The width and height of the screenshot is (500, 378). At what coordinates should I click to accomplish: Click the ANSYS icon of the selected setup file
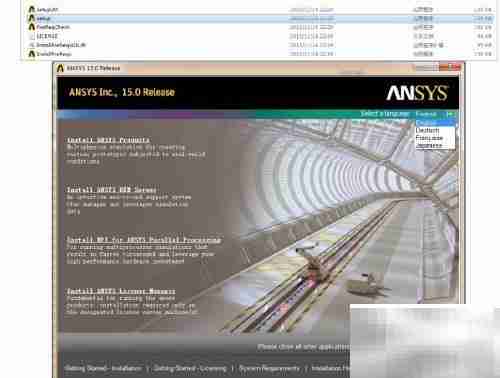pos(32,18)
